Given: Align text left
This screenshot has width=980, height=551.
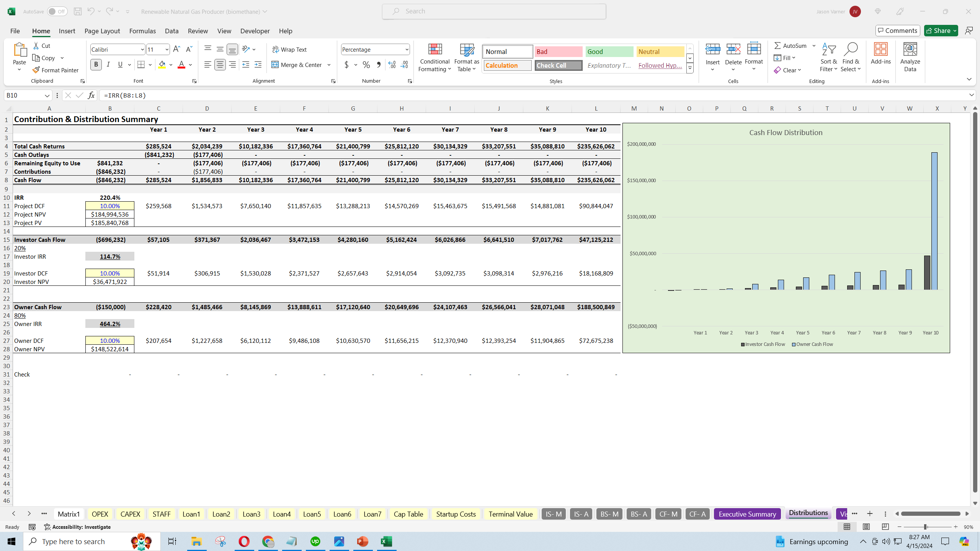Looking at the screenshot, I should tap(208, 65).
